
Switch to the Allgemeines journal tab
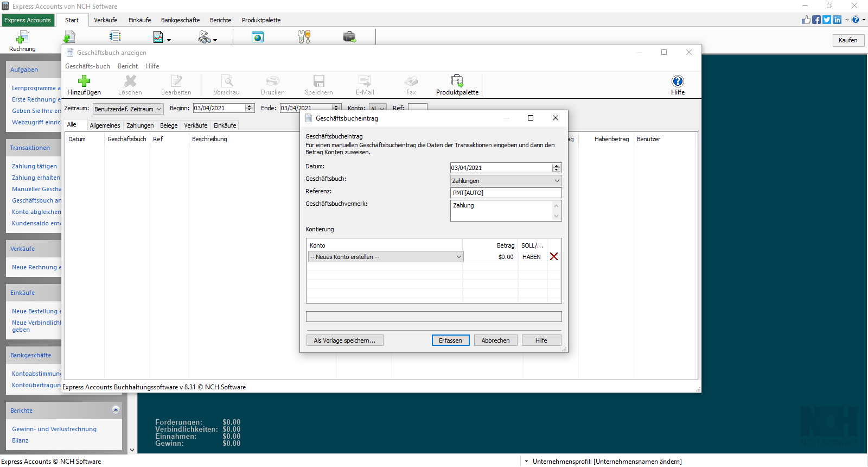click(x=105, y=125)
